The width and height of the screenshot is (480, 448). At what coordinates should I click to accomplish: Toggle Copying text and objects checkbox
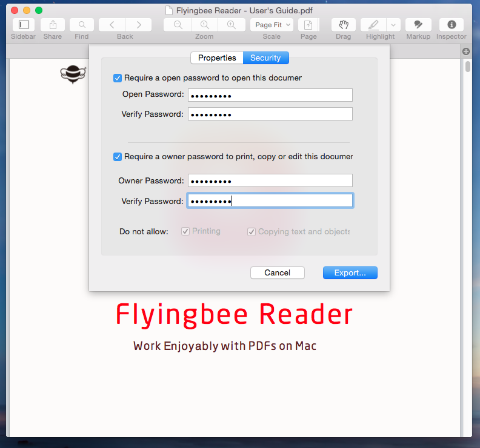pos(252,232)
